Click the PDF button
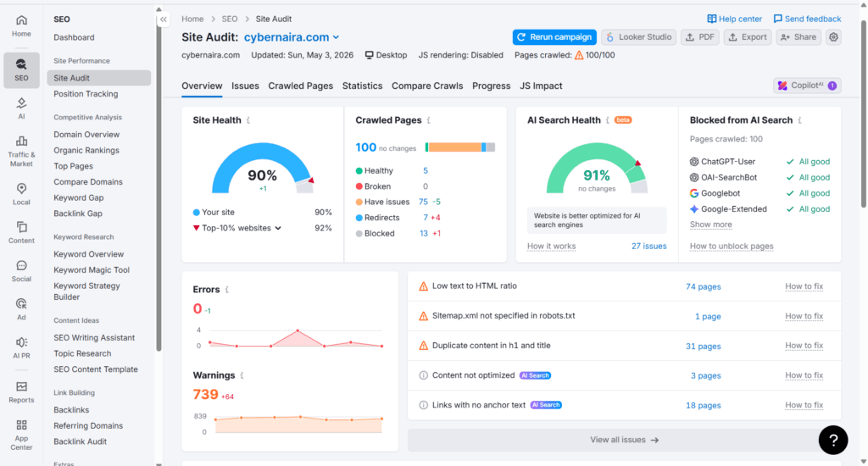Screen dimensions: 868x466 [x=700, y=37]
